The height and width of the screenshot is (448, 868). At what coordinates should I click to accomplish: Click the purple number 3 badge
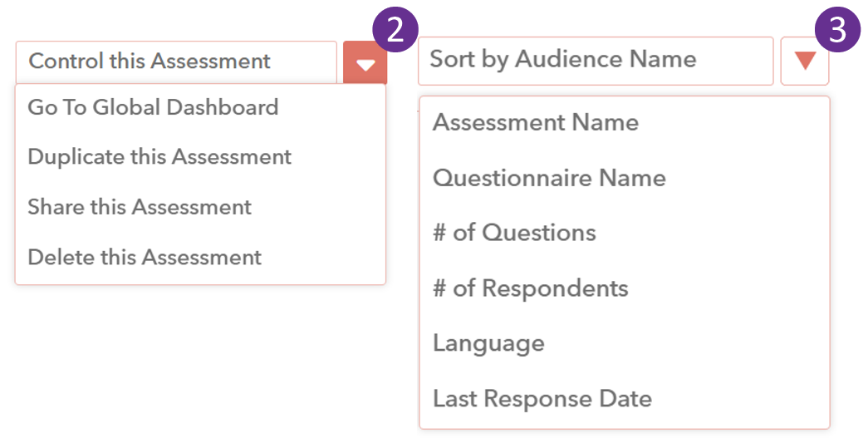(837, 29)
